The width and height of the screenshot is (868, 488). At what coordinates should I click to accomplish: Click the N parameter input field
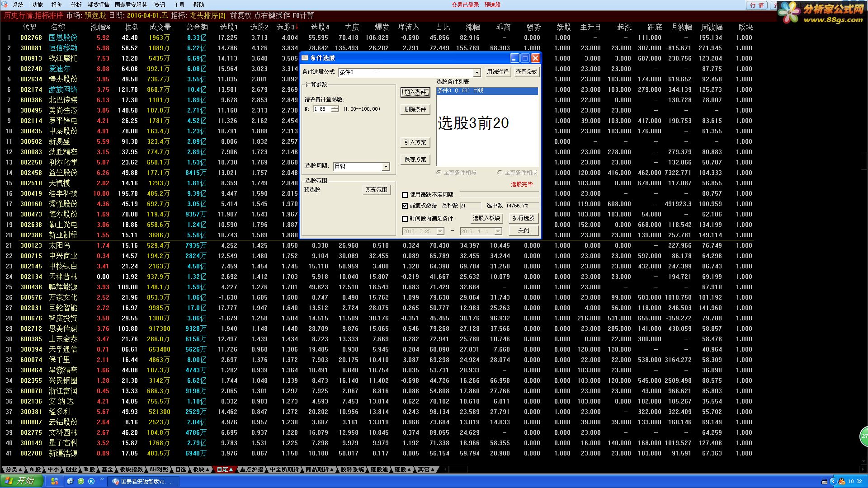click(x=322, y=109)
